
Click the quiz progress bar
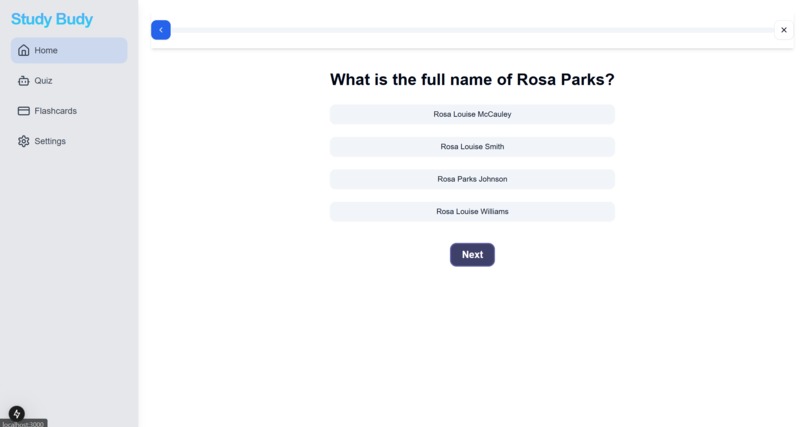point(472,30)
